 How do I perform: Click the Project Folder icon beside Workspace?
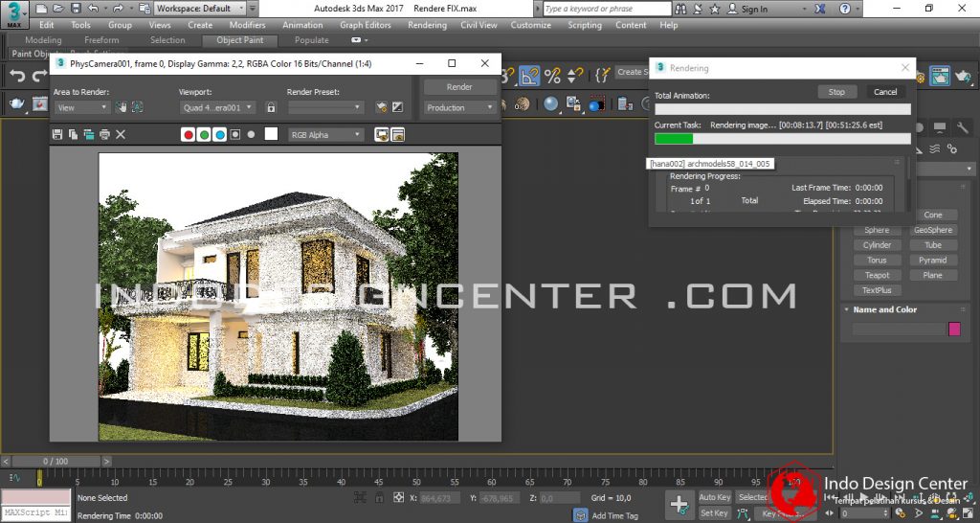click(144, 9)
